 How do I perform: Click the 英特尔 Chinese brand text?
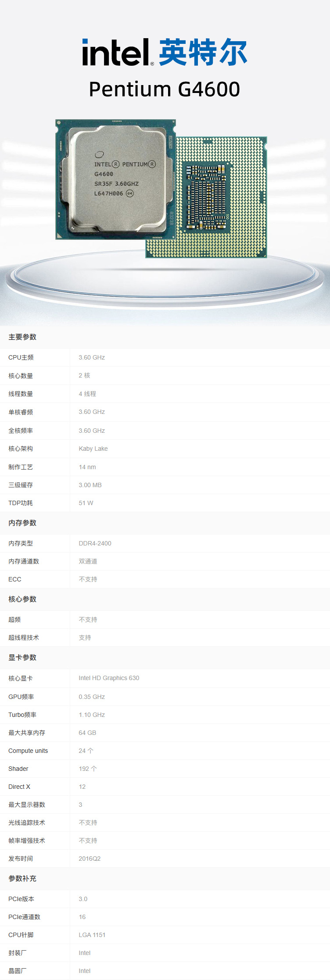tap(203, 52)
